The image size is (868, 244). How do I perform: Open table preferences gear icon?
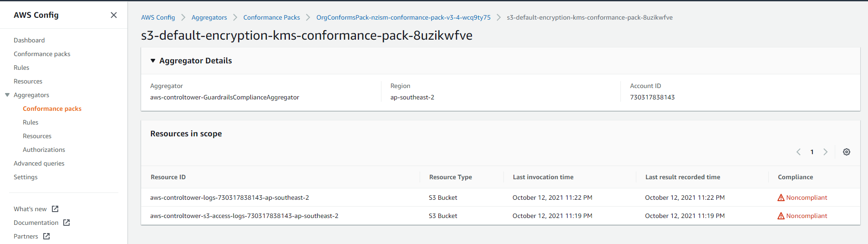pos(846,152)
